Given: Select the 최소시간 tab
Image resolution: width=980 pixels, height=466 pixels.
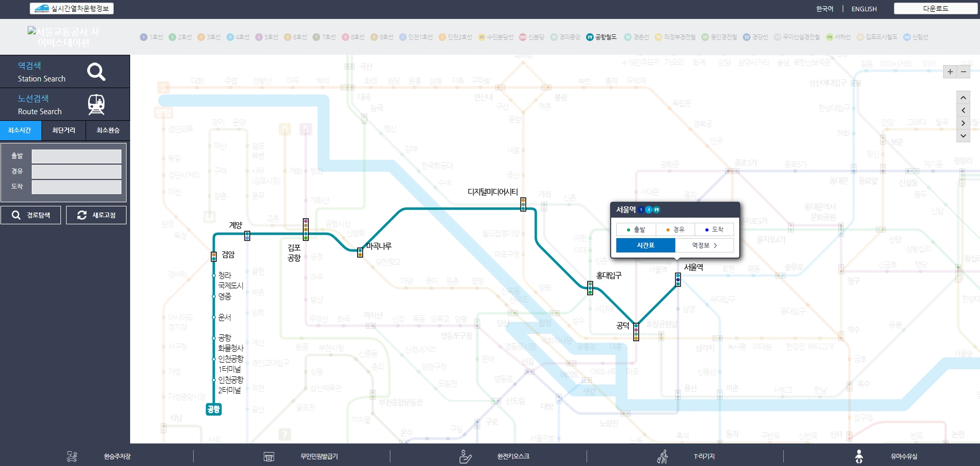Looking at the screenshot, I should 20,130.
